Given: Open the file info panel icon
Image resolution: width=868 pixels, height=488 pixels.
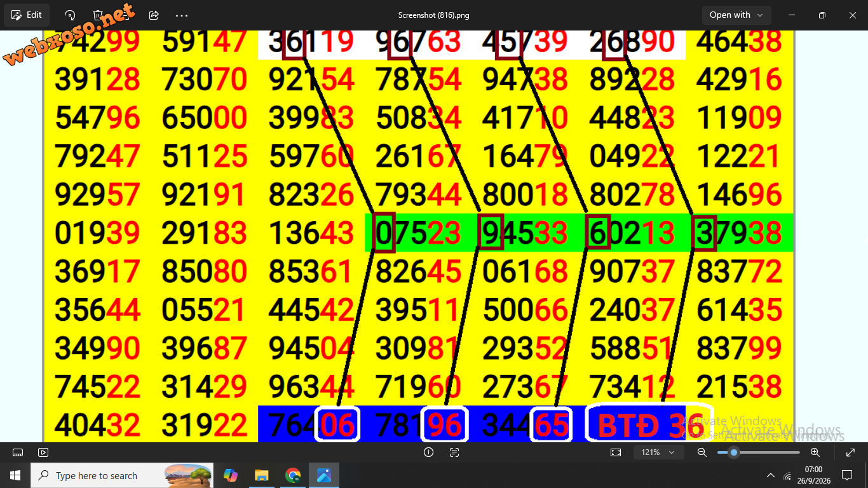Looking at the screenshot, I should (x=428, y=452).
